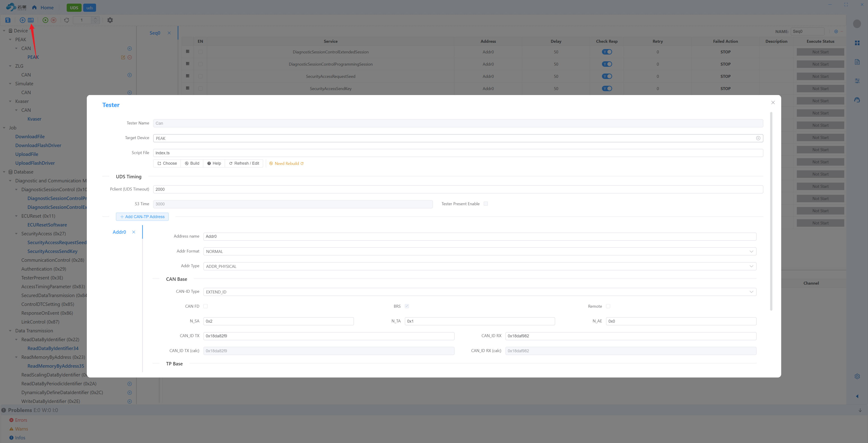868x443 pixels.
Task: Click the Home house icon
Action: point(34,7)
